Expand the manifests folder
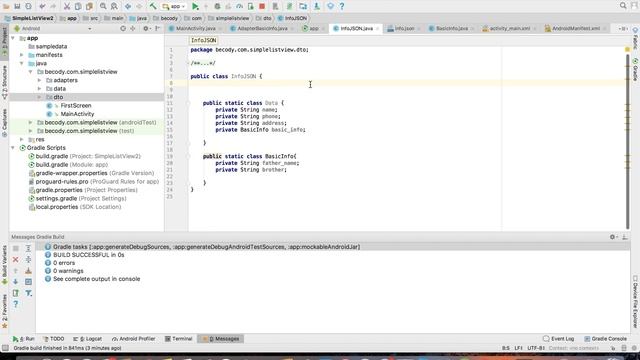Screen dimensions: 640x360 [x=22, y=55]
